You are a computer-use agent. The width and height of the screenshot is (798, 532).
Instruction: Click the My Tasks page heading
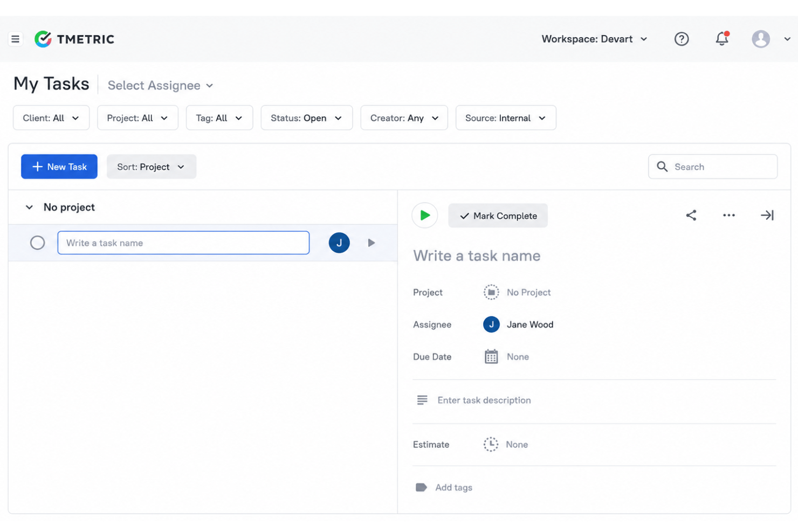click(51, 84)
